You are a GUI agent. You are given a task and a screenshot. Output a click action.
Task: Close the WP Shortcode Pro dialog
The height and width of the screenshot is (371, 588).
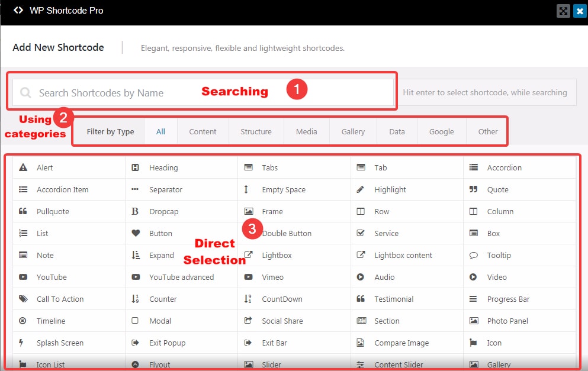click(579, 11)
